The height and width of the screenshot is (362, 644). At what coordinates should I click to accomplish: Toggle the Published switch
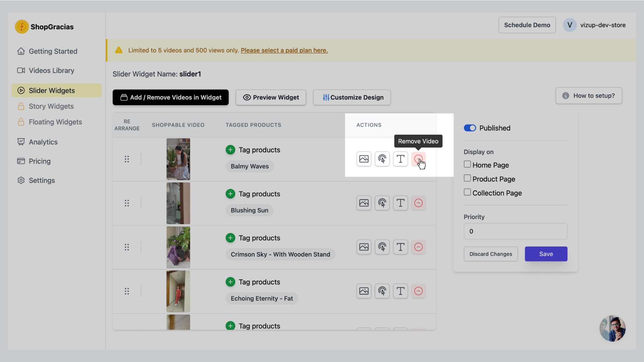470,128
